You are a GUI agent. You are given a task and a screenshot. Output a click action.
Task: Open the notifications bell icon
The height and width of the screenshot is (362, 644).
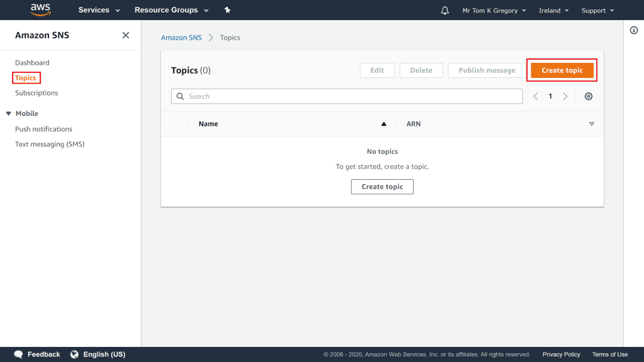click(x=445, y=11)
